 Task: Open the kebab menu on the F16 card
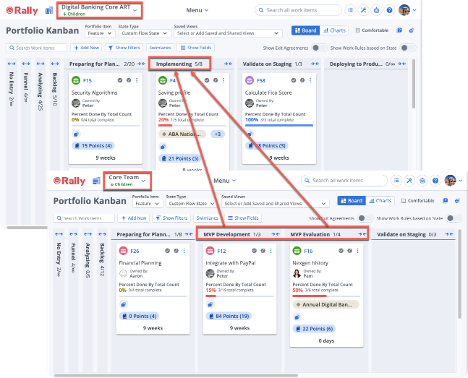tap(358, 251)
